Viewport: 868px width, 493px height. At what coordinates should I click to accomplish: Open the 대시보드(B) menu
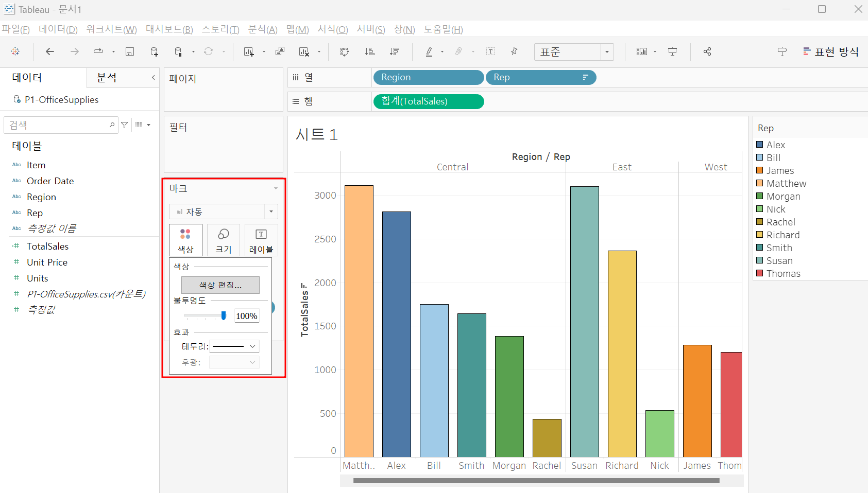169,29
